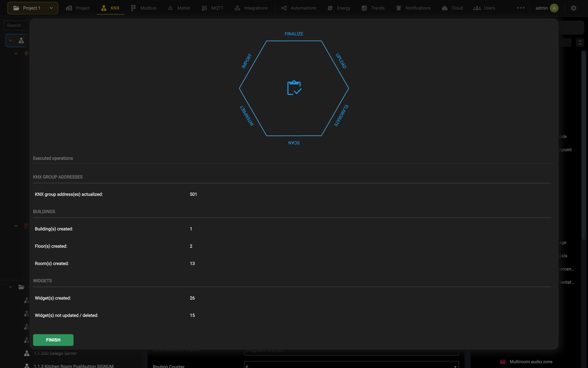This screenshot has height=368, width=588.
Task: Switch to the Cloud tab
Action: click(452, 8)
